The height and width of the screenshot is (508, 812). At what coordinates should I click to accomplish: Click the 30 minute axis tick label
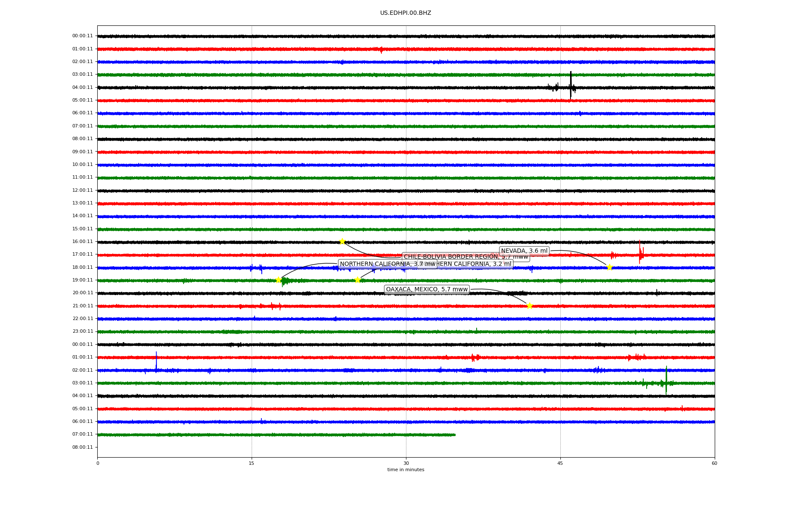(x=406, y=463)
